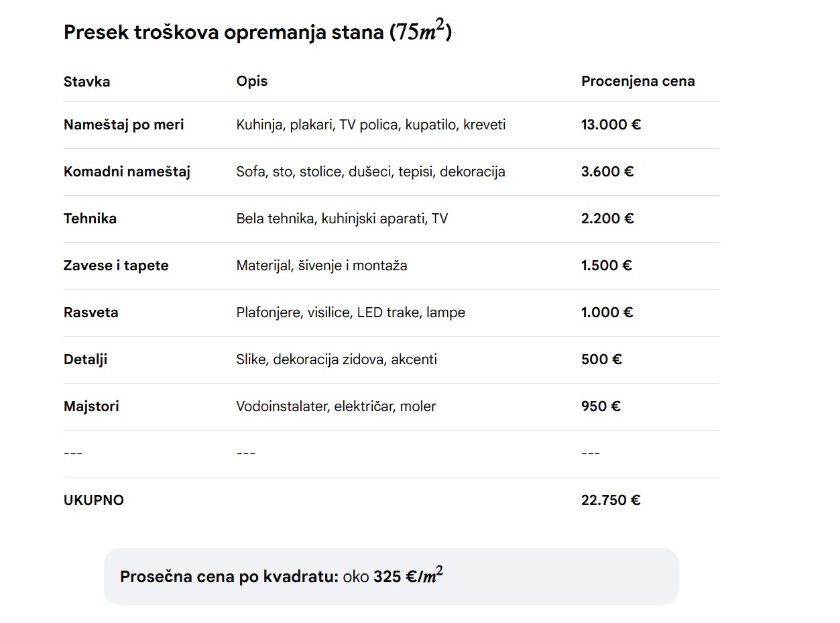The image size is (840, 623).
Task: Click the 13.000 € price cell
Action: (611, 125)
